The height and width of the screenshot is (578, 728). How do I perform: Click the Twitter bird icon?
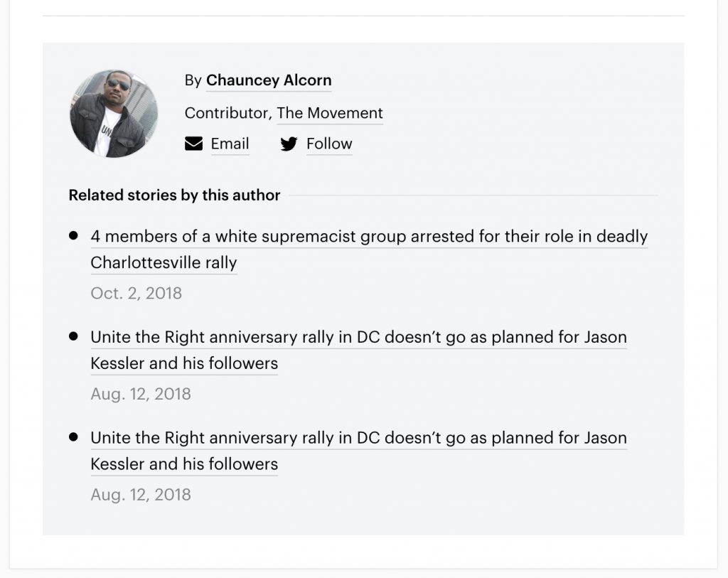click(289, 144)
